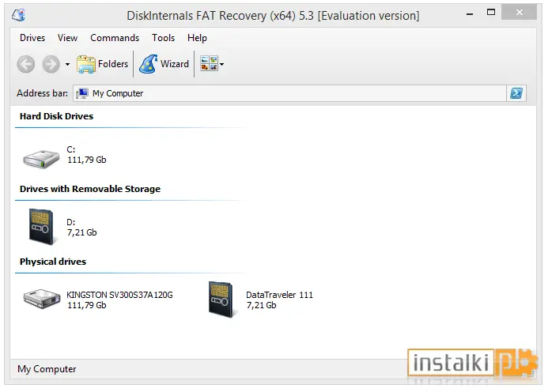Image resolution: width=548 pixels, height=392 pixels.
Task: Open the navigation history dropdown arrow
Action: point(67,64)
